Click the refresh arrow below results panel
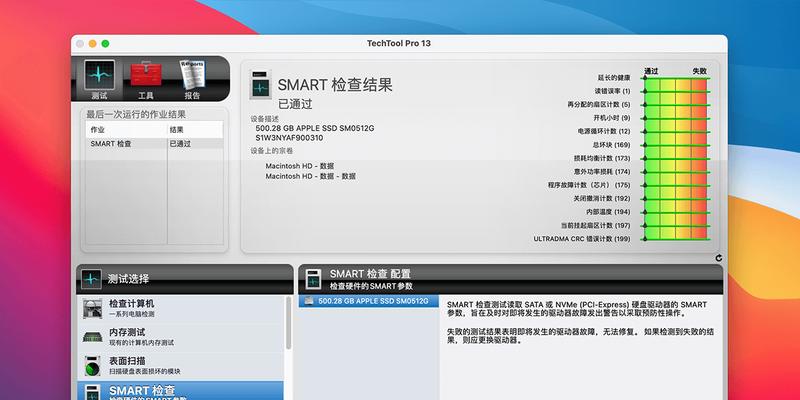 [719, 258]
